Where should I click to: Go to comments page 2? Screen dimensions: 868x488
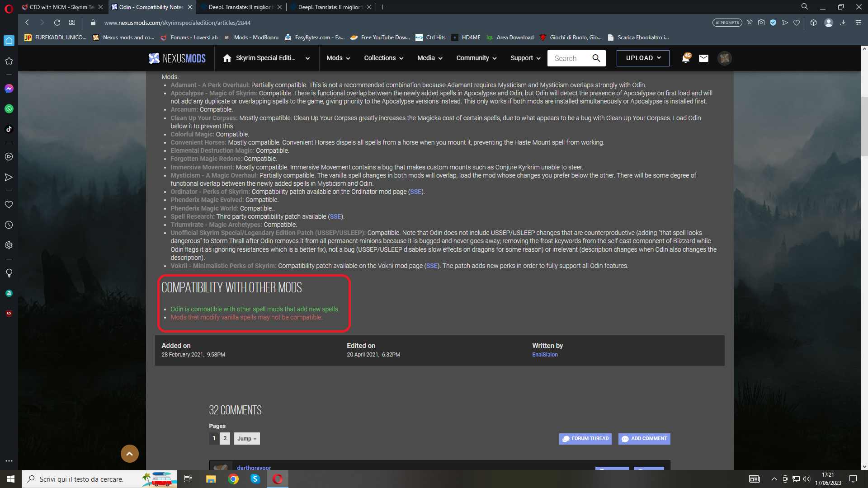tap(225, 438)
